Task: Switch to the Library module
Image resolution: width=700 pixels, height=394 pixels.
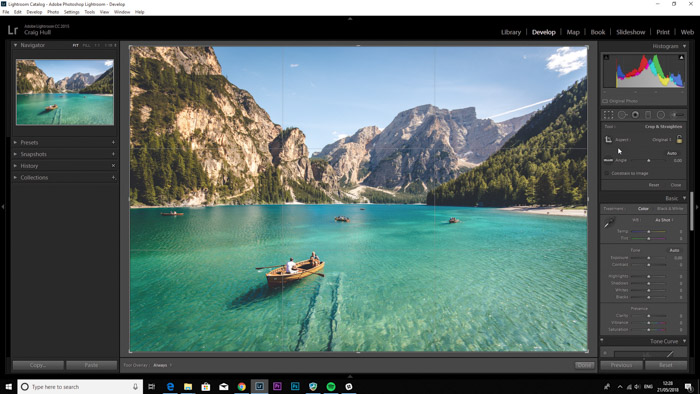Action: (x=511, y=32)
